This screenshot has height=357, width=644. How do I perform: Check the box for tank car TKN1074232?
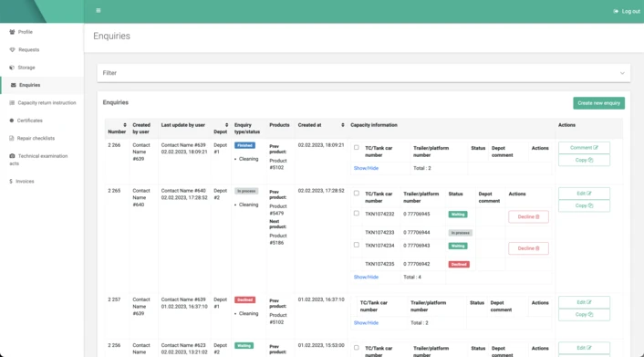(357, 214)
